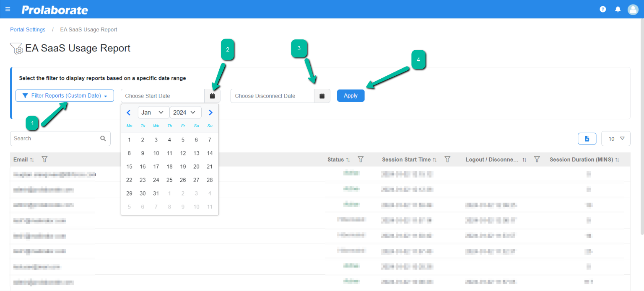
Task: Click the page vertical scrollbar
Action: click(x=642, y=126)
